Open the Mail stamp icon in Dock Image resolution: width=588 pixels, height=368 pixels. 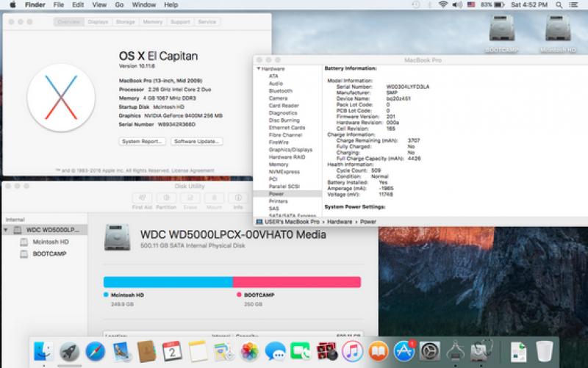(121, 352)
